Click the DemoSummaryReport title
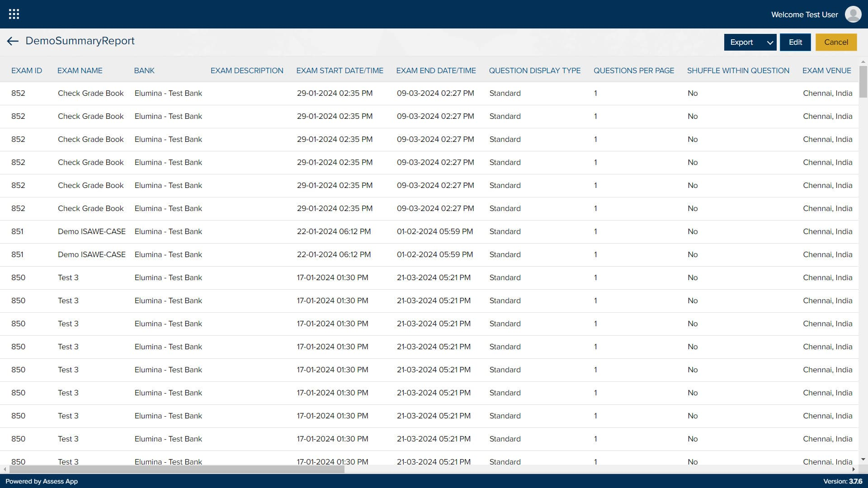 coord(80,41)
